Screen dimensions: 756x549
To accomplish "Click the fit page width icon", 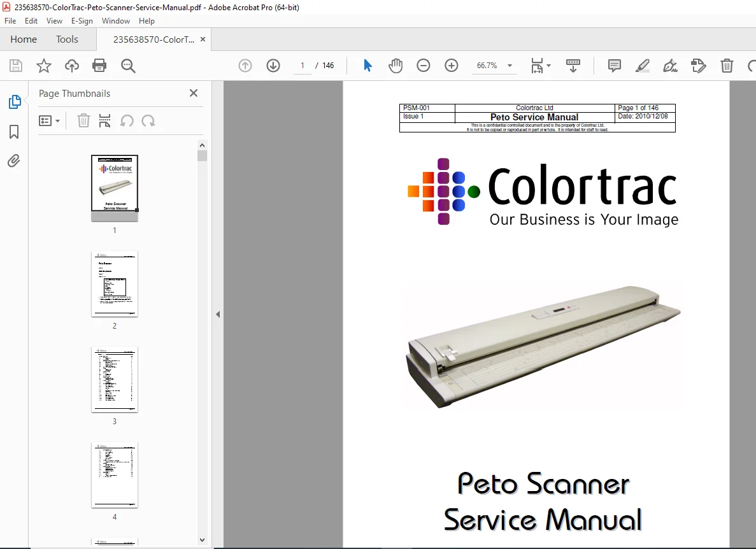I will coord(537,66).
